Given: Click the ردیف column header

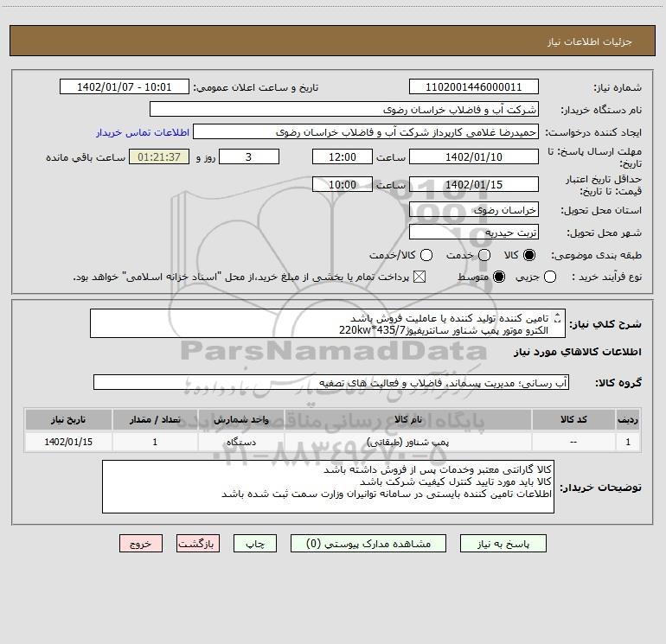Looking at the screenshot, I should point(628,419).
